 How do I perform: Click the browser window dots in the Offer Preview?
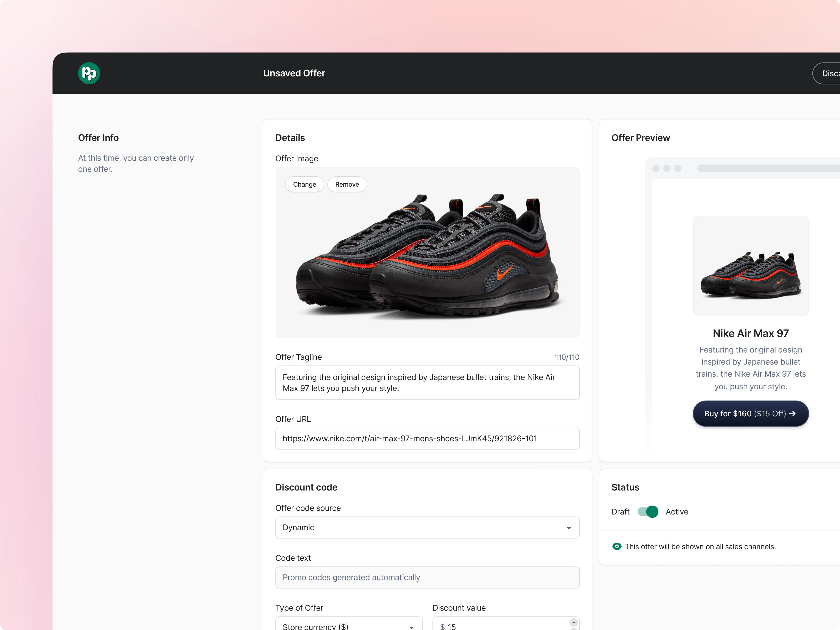pyautogui.click(x=667, y=168)
